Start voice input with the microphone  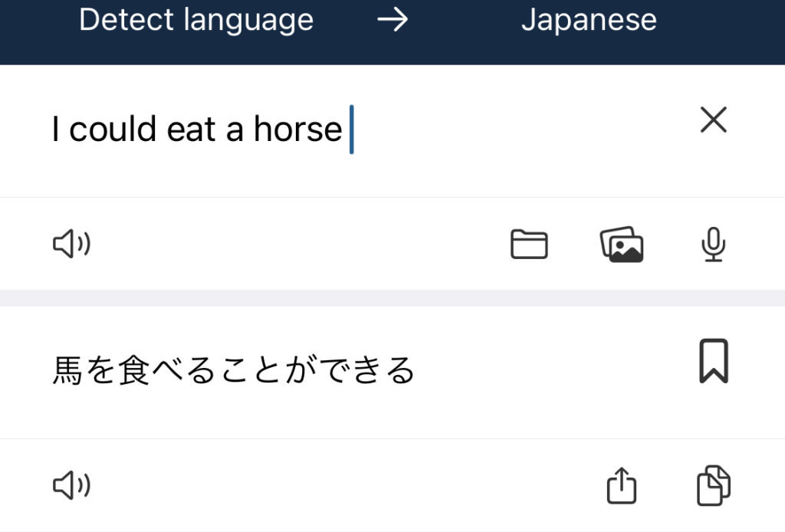[x=713, y=245]
